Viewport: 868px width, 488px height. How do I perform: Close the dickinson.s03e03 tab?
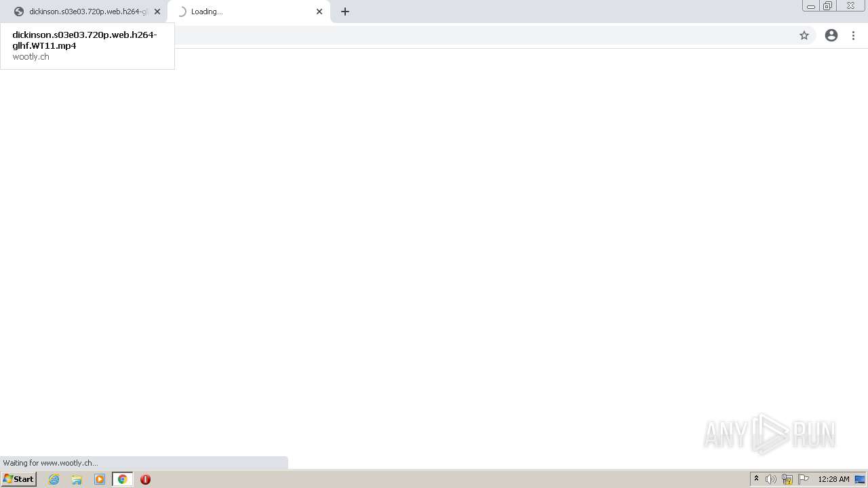[157, 12]
